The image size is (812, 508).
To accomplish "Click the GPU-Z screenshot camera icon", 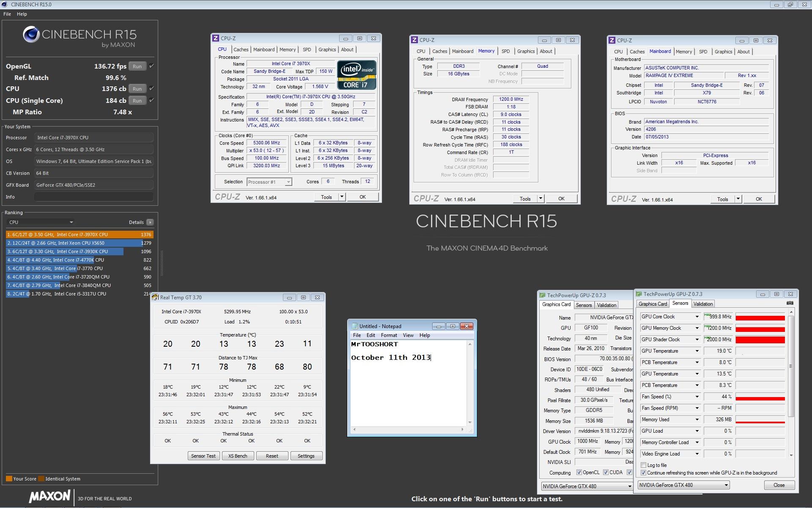I will [790, 303].
